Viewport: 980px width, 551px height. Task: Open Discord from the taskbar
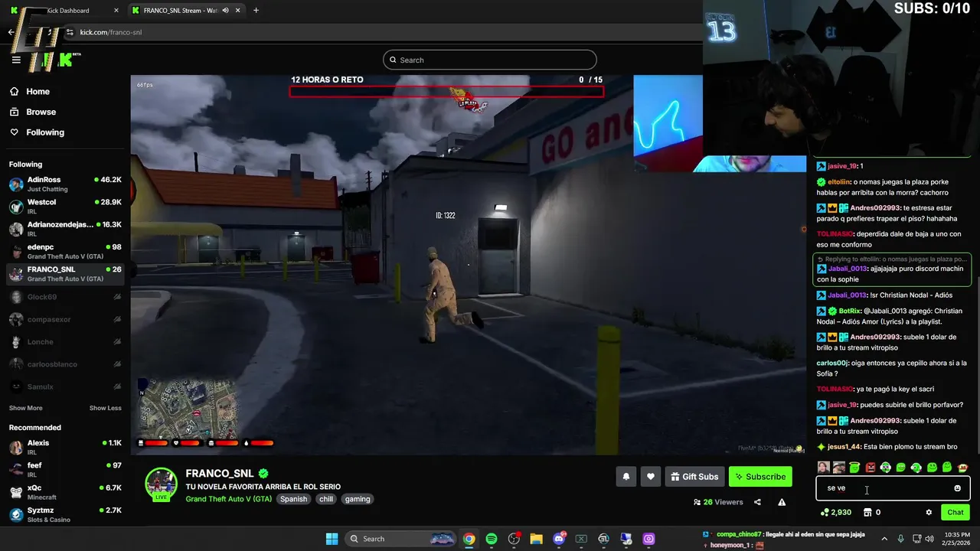click(559, 539)
